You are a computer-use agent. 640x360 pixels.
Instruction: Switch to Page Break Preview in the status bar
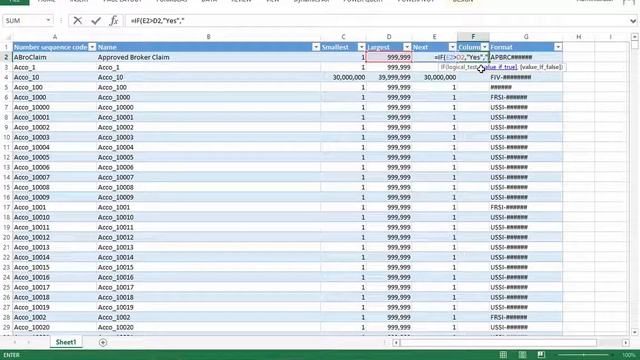click(541, 355)
